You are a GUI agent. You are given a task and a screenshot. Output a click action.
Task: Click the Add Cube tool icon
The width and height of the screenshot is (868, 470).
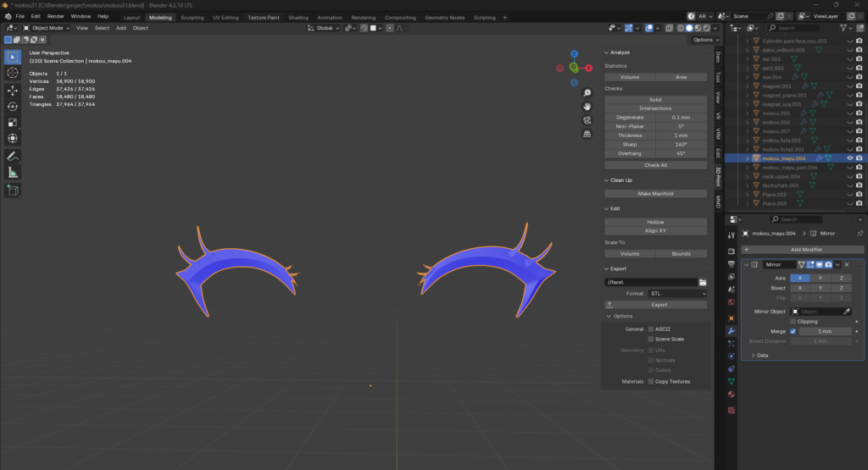coord(13,190)
